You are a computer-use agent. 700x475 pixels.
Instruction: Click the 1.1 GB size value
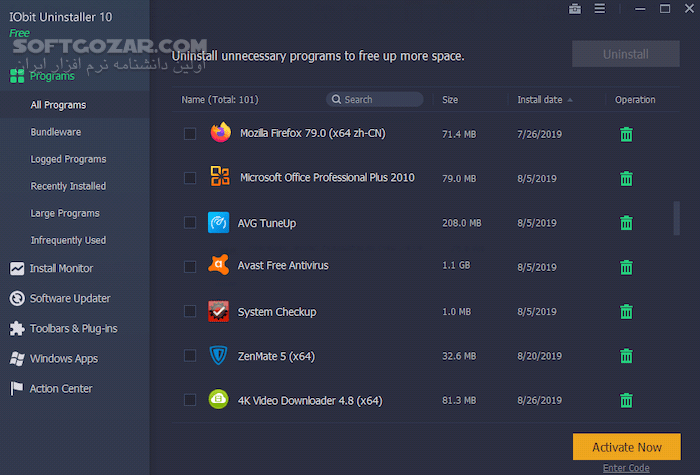tap(456, 265)
